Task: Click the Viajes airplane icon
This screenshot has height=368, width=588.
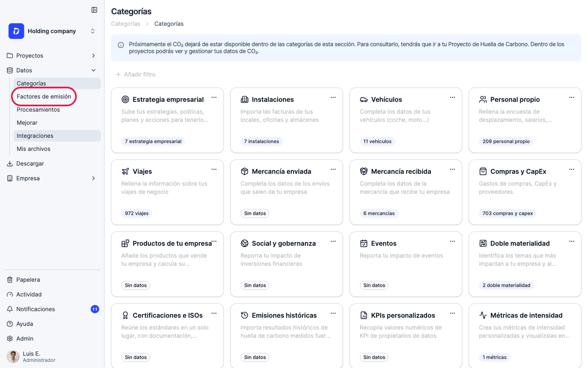Action: 125,171
